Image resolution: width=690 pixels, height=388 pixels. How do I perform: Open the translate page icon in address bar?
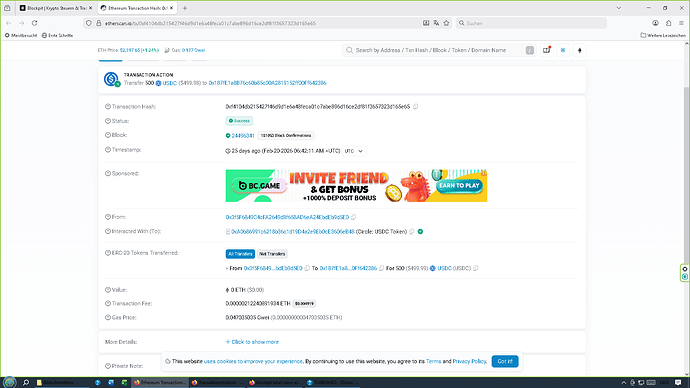pyautogui.click(x=436, y=23)
